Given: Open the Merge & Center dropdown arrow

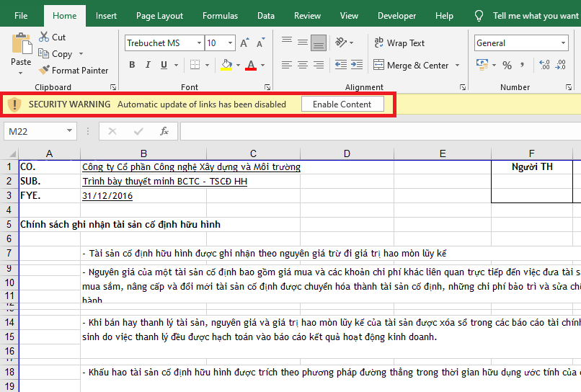Looking at the screenshot, I should point(456,66).
